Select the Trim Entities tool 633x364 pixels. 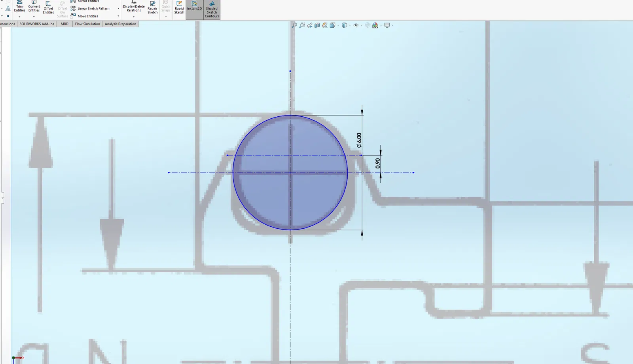[x=19, y=6]
